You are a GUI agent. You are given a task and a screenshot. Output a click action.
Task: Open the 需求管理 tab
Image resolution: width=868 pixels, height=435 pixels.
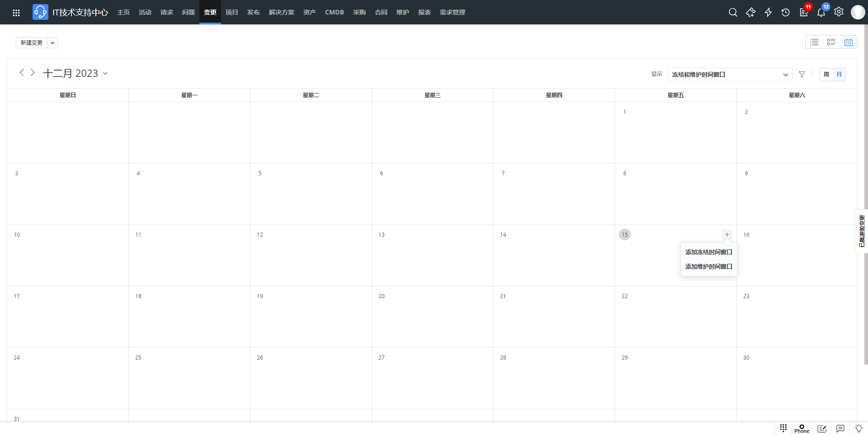[x=453, y=12]
